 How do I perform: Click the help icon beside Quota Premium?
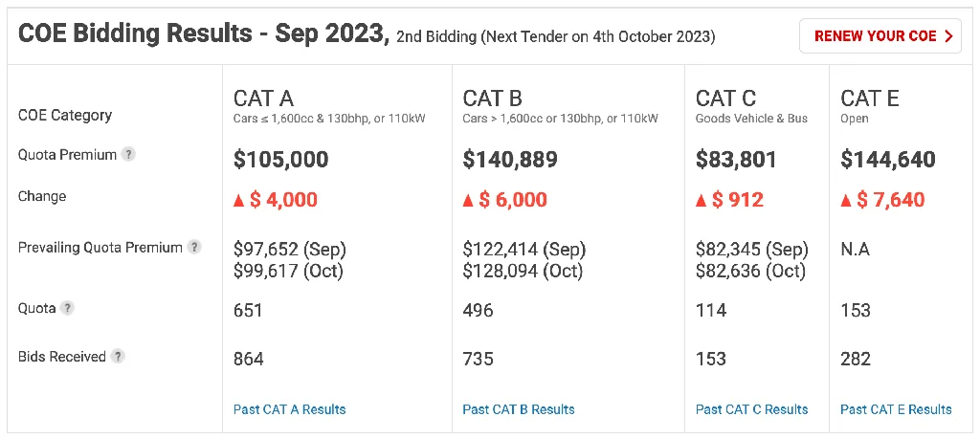pos(128,154)
